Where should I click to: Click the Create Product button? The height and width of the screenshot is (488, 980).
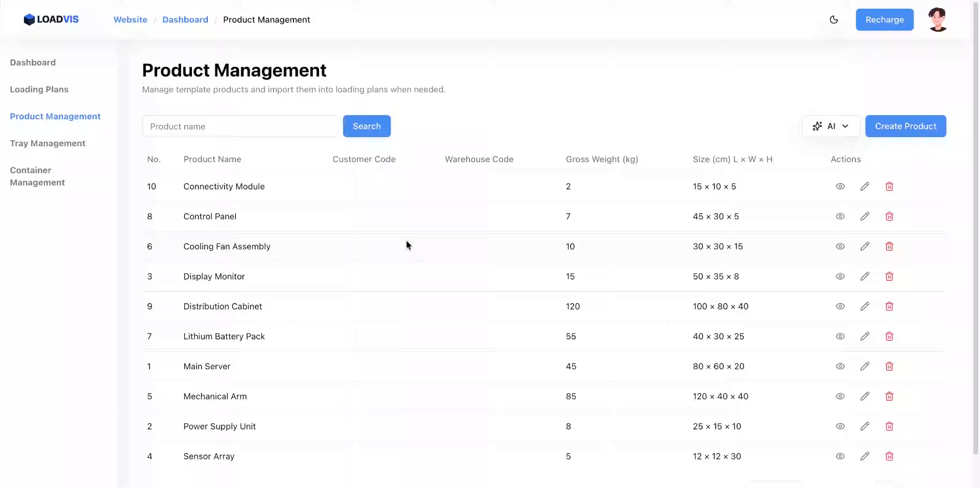905,126
